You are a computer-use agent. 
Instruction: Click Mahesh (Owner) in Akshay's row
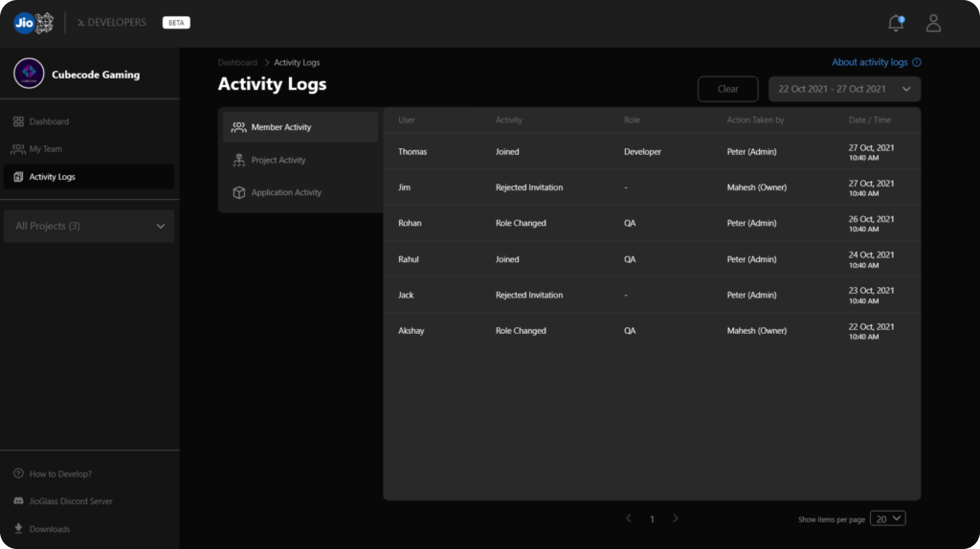coord(757,331)
